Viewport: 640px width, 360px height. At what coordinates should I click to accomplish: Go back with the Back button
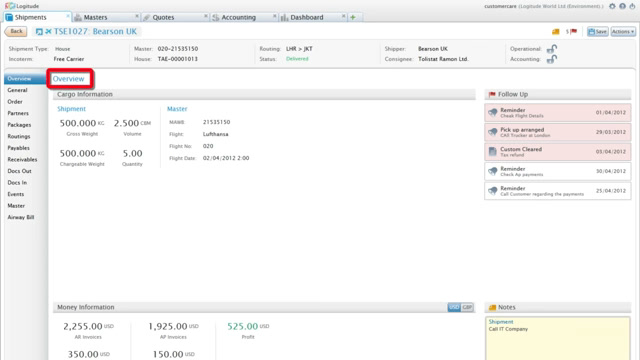pos(16,31)
